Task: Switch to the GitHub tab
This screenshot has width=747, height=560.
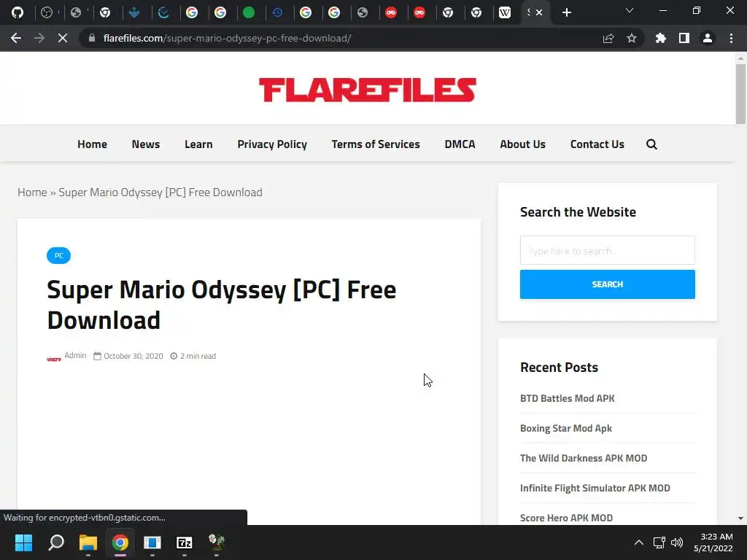Action: (x=18, y=12)
